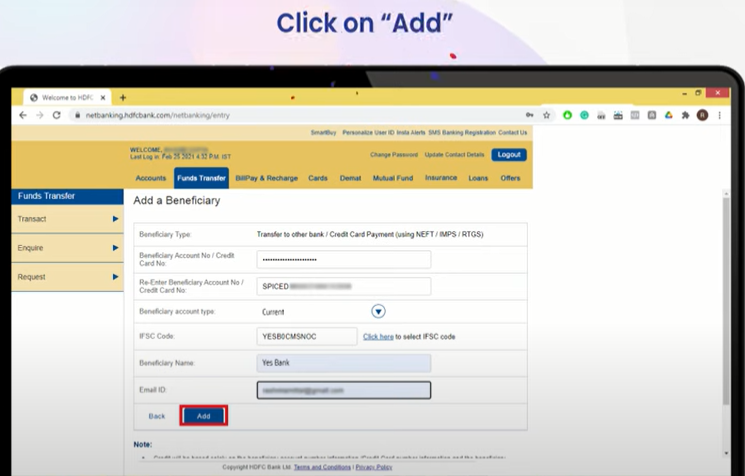This screenshot has width=745, height=476.
Task: Open a new browser tab
Action: (x=123, y=97)
